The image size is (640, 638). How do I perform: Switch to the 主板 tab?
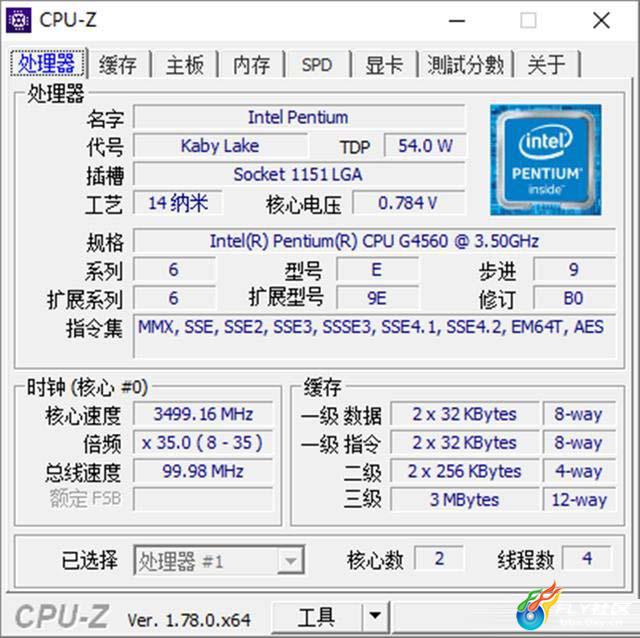coord(185,65)
